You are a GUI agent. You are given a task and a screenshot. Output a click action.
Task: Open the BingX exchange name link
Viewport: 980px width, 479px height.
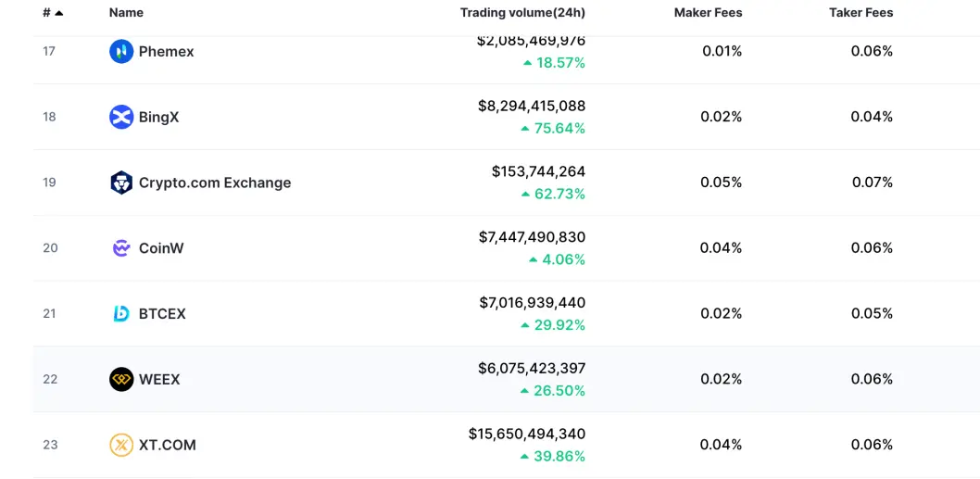click(158, 117)
